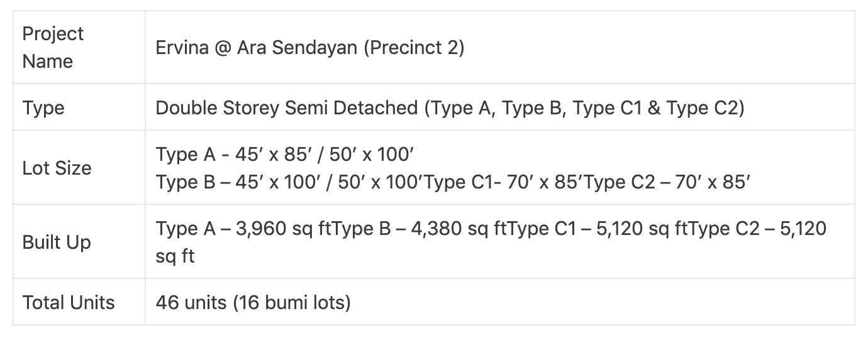868x338 pixels.
Task: Click the trailing 'sq ft' on second line
Action: [x=175, y=256]
